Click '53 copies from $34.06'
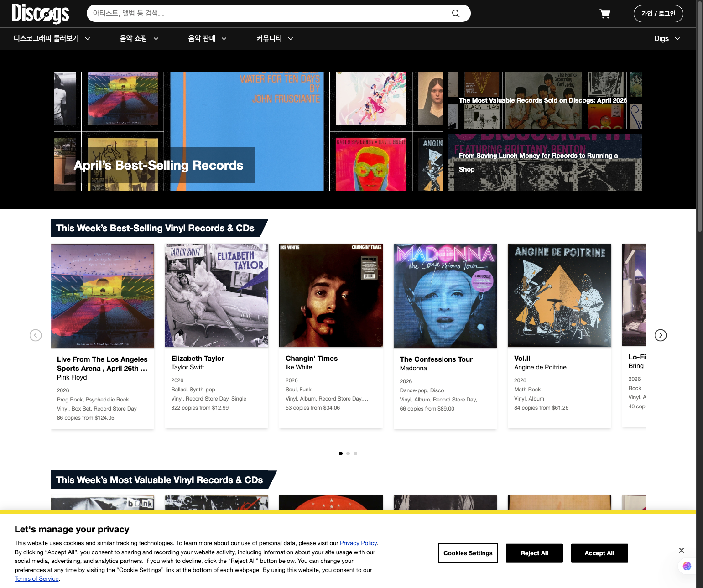 tap(312, 408)
